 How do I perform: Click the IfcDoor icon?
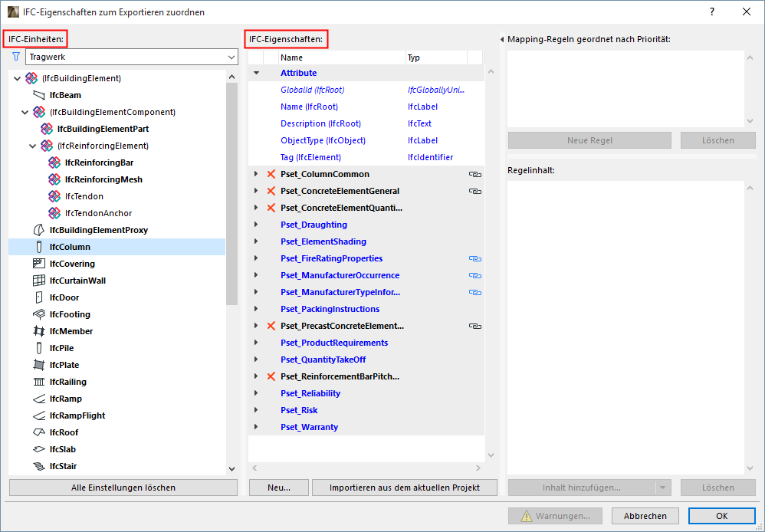tap(39, 297)
